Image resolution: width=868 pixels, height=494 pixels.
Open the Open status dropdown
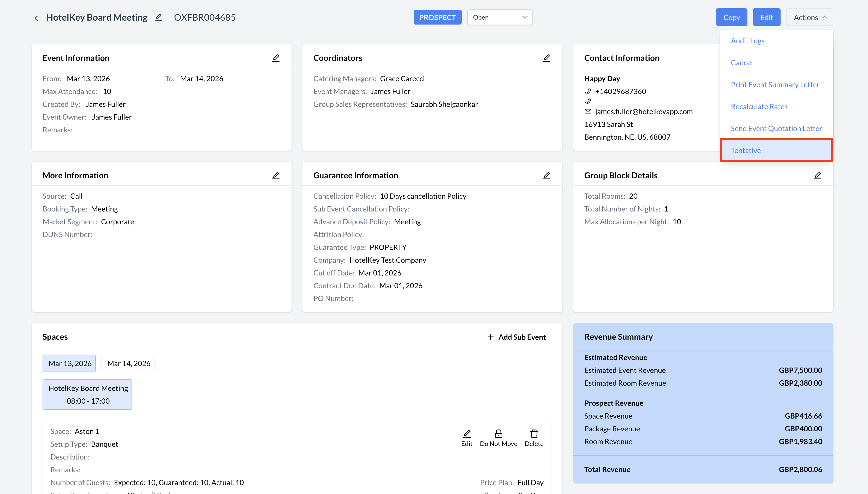coord(500,17)
